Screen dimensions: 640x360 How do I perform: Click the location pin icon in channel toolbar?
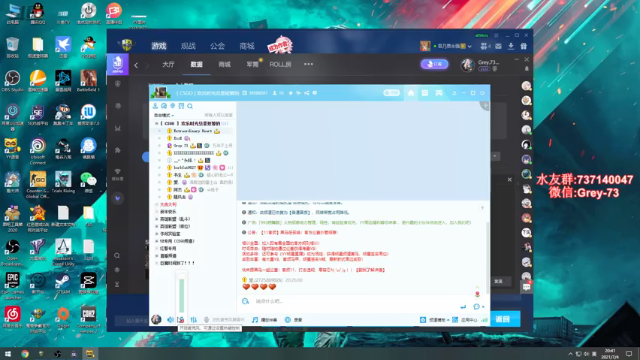[x=173, y=106]
